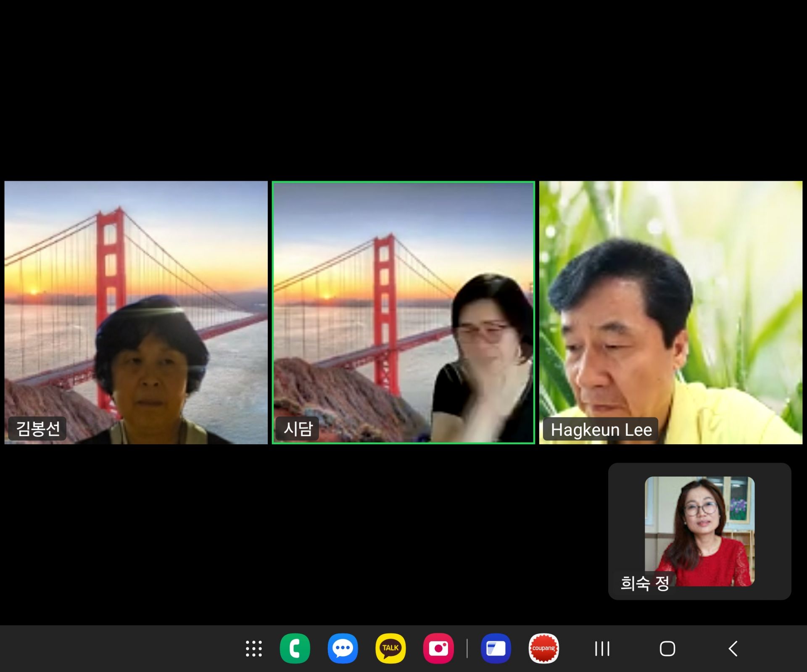Open the blue Zoom meeting app
Screen dimensions: 807x672
point(496,648)
